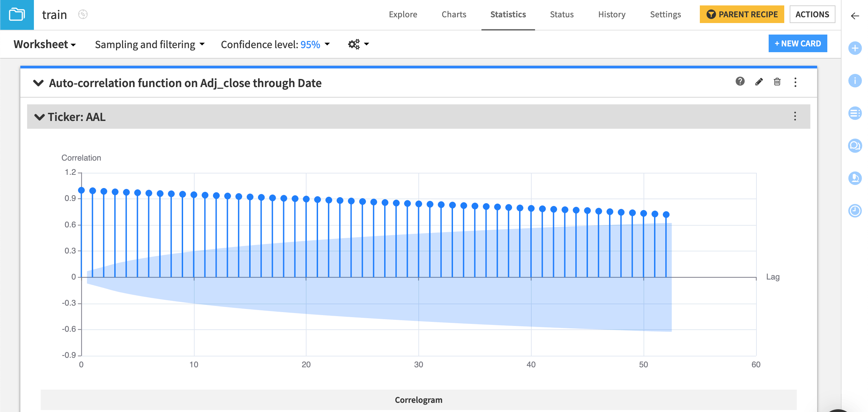Change the 95% confidence level value

(x=310, y=44)
